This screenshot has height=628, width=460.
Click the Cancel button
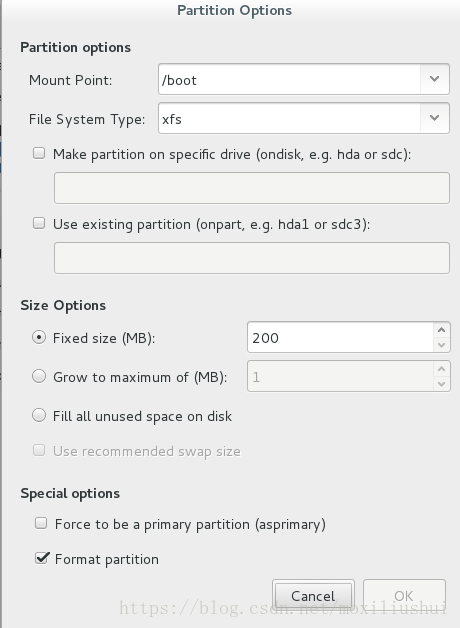tap(313, 596)
